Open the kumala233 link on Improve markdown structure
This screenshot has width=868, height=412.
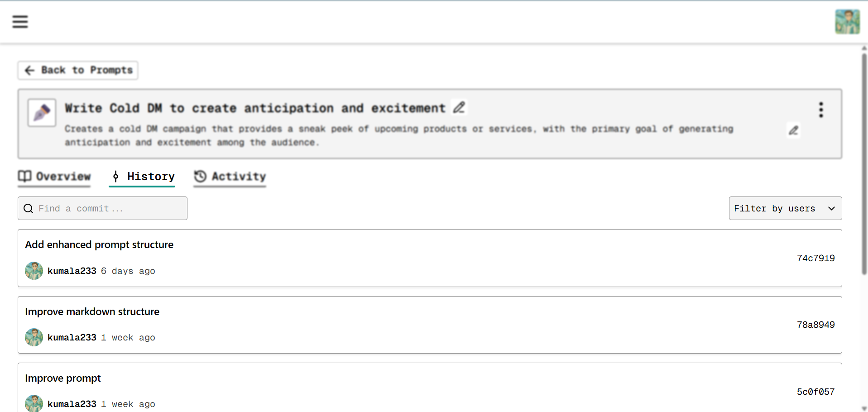pyautogui.click(x=72, y=337)
